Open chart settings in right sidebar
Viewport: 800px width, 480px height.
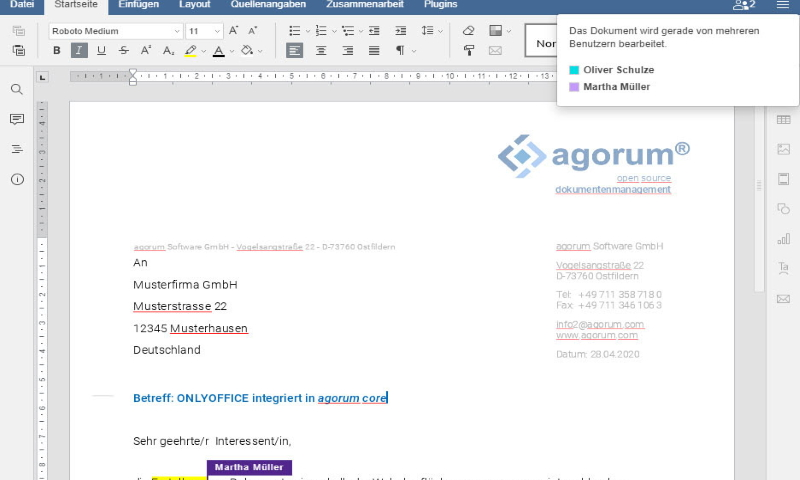click(783, 239)
